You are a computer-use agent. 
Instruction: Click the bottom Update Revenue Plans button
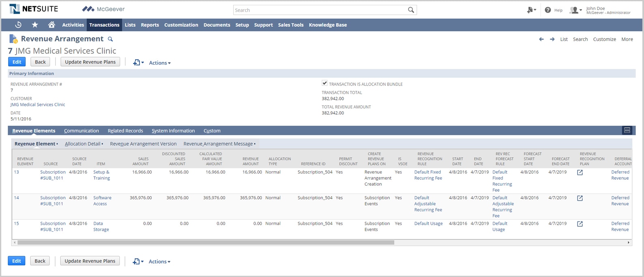click(x=90, y=261)
